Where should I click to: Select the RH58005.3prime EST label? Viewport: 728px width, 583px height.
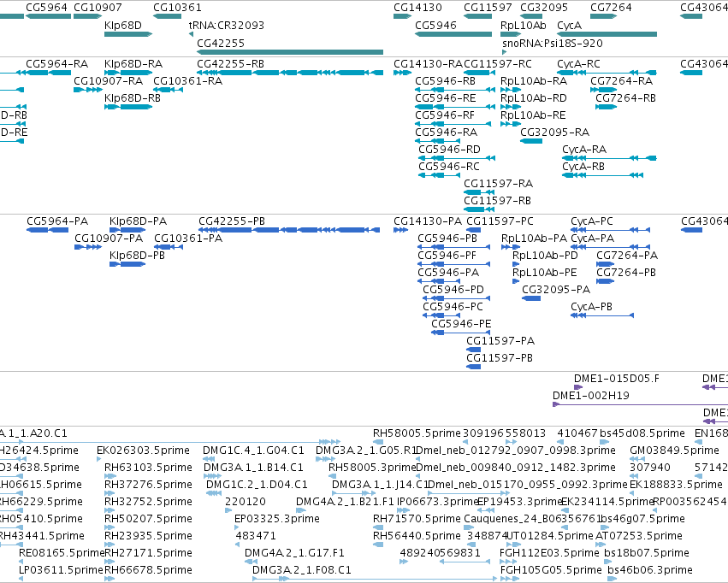click(372, 468)
